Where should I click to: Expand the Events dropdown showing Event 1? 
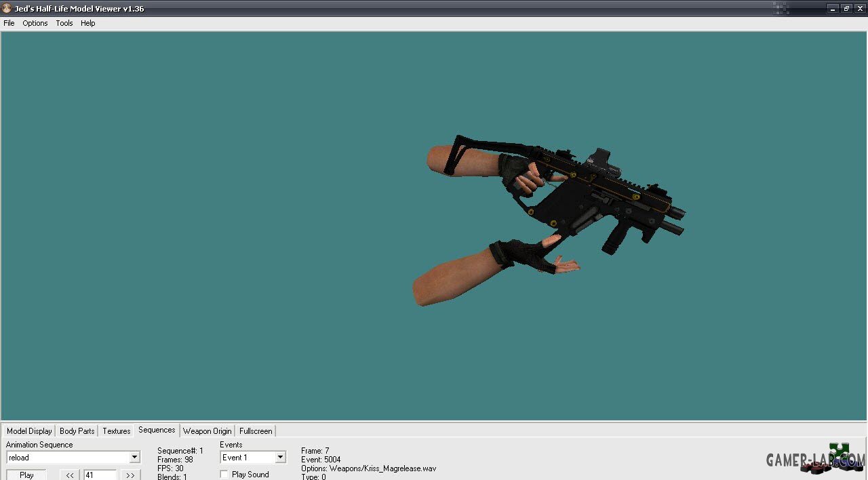coord(280,458)
